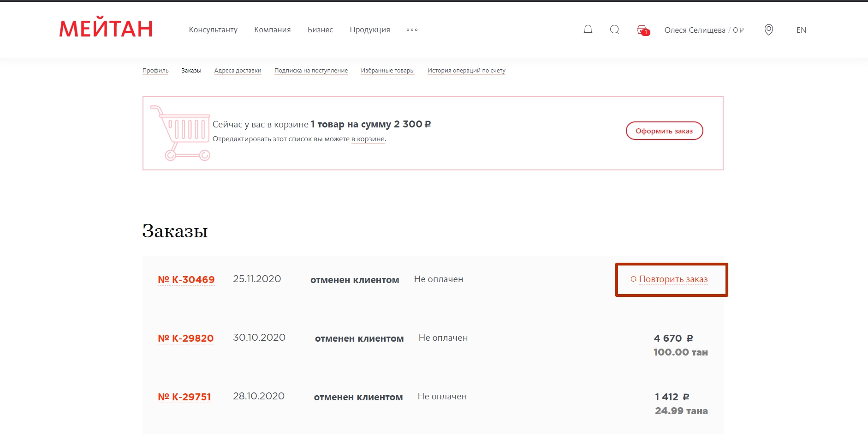The width and height of the screenshot is (868, 434).
Task: Open order № K-29820
Action: click(186, 338)
